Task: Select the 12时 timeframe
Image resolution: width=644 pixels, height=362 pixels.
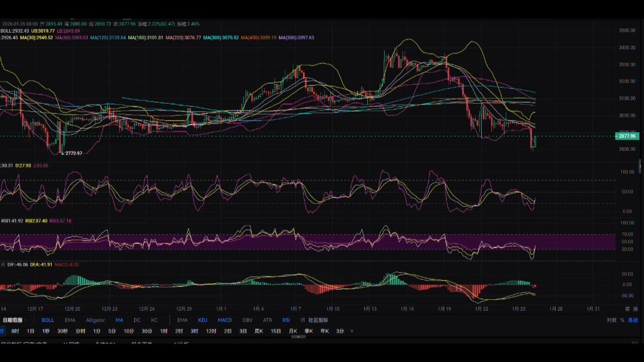Action: pyautogui.click(x=211, y=331)
